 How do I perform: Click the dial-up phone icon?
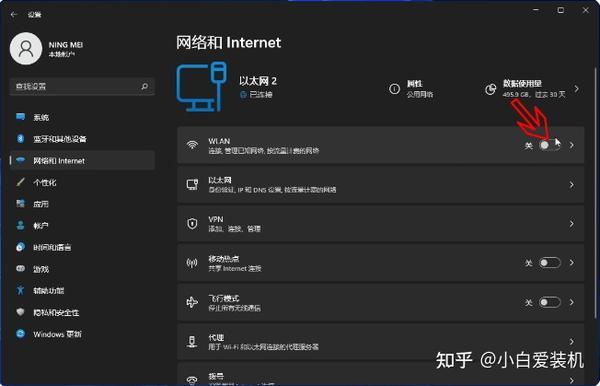(192, 379)
